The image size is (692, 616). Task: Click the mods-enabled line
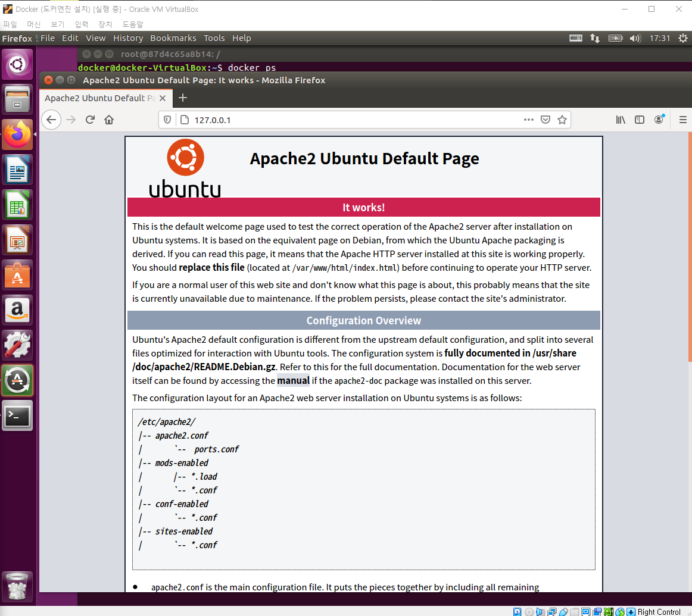(182, 463)
